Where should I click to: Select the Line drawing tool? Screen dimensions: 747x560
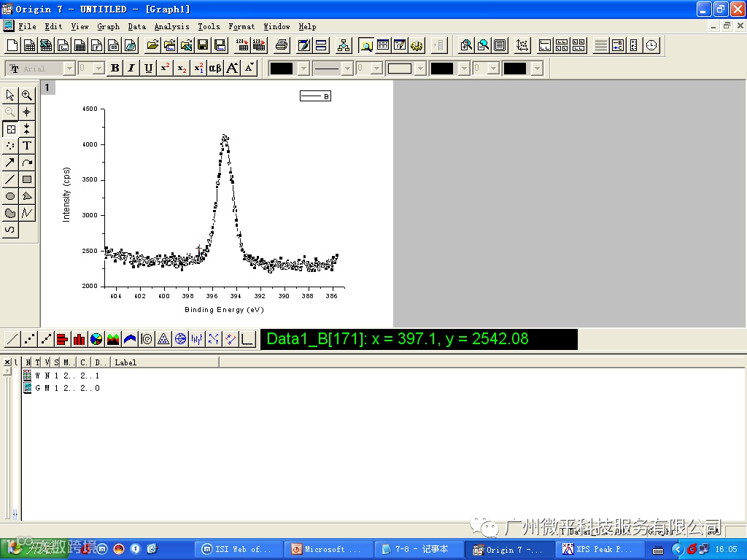pyautogui.click(x=10, y=179)
